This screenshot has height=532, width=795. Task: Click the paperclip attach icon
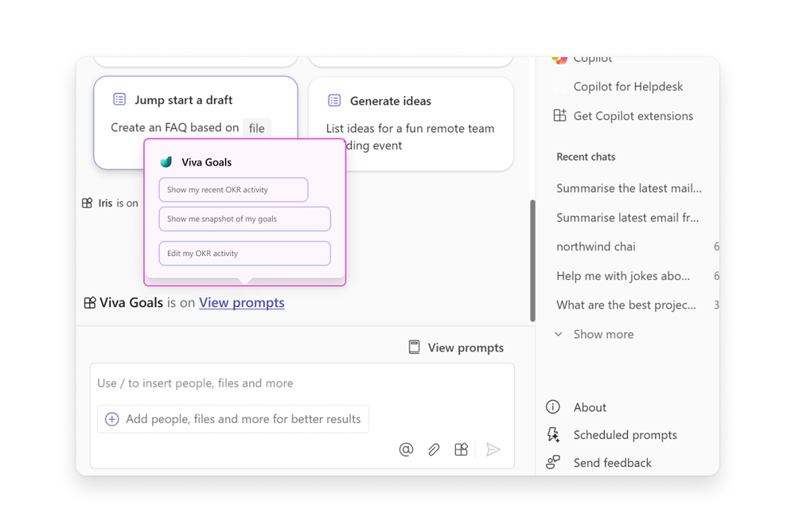coord(434,449)
